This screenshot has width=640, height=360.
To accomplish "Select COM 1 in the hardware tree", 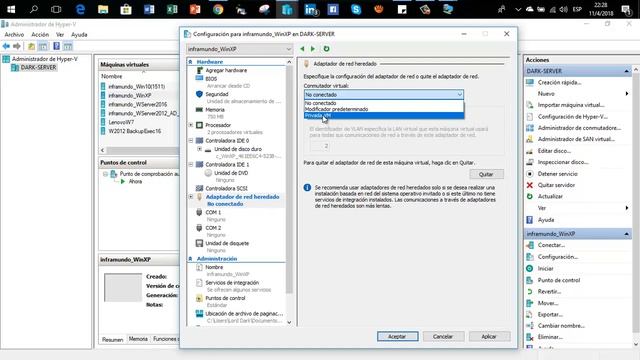I will tap(213, 212).
